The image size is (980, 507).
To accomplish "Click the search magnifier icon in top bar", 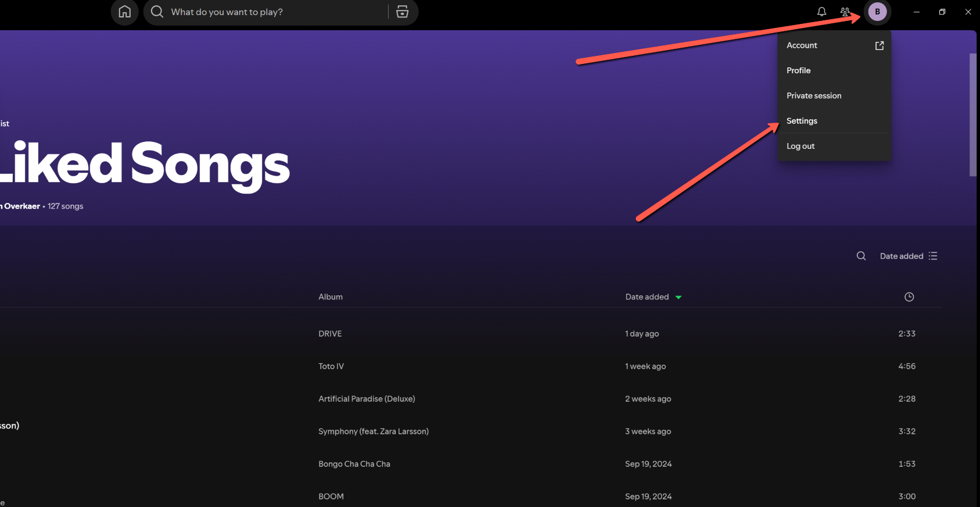I will [x=157, y=12].
